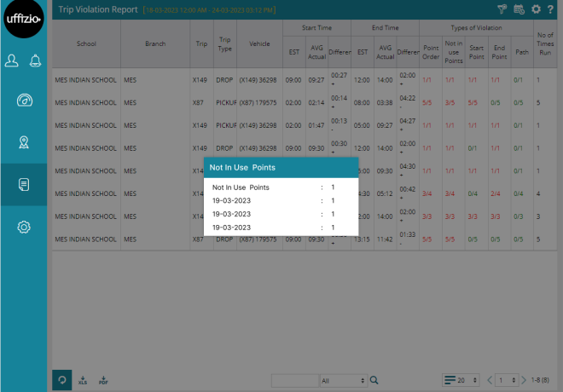Open the help question mark icon

pyautogui.click(x=550, y=9)
